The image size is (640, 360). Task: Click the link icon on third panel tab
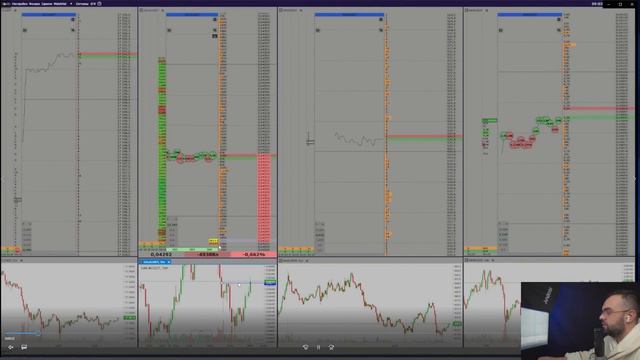click(x=281, y=10)
